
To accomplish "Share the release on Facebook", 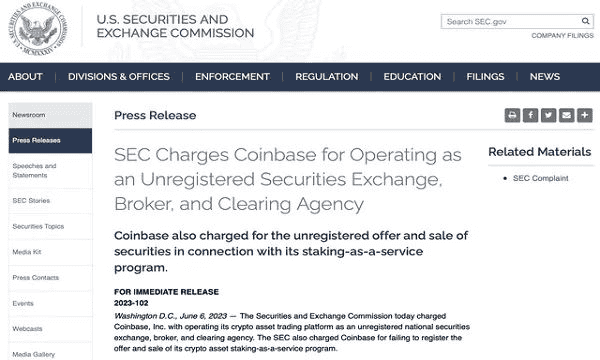I will (530, 115).
